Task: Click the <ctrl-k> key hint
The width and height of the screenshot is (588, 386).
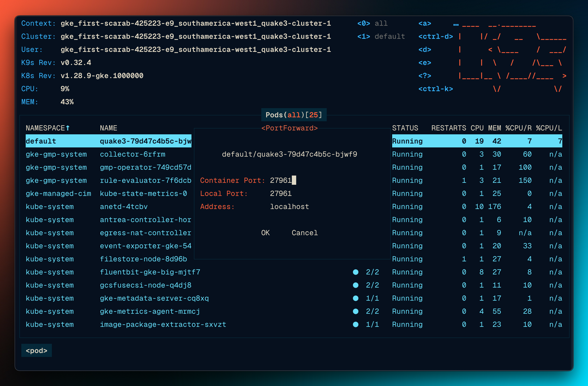Action: pyautogui.click(x=436, y=89)
